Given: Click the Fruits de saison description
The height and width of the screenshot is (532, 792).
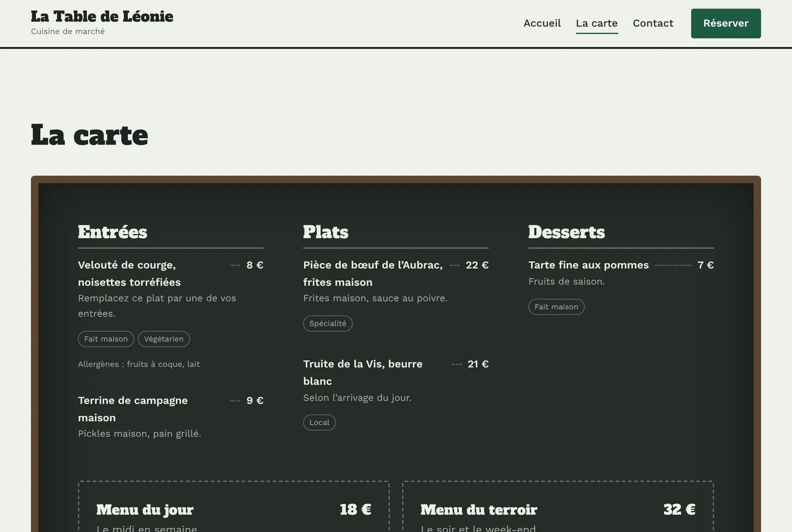Looking at the screenshot, I should pyautogui.click(x=567, y=282).
